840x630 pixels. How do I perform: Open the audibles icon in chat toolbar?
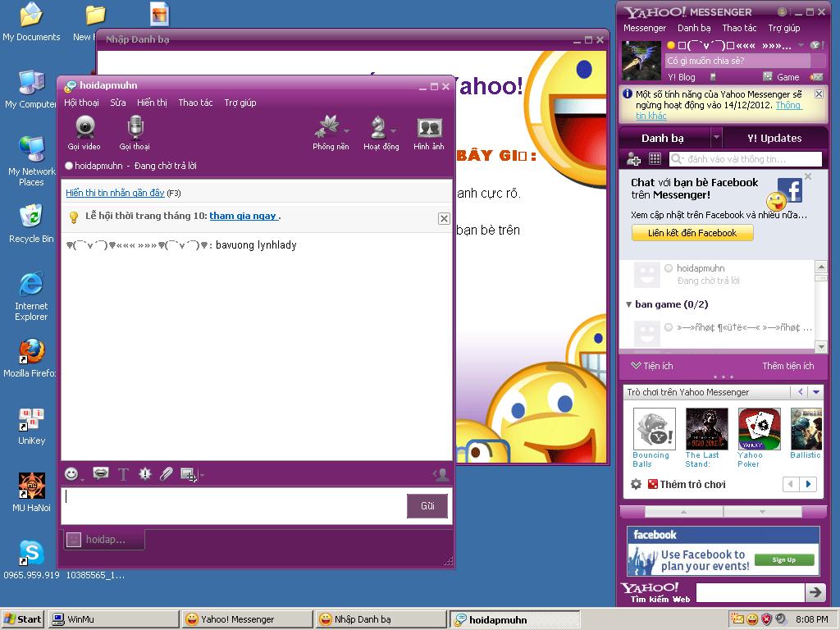(100, 473)
